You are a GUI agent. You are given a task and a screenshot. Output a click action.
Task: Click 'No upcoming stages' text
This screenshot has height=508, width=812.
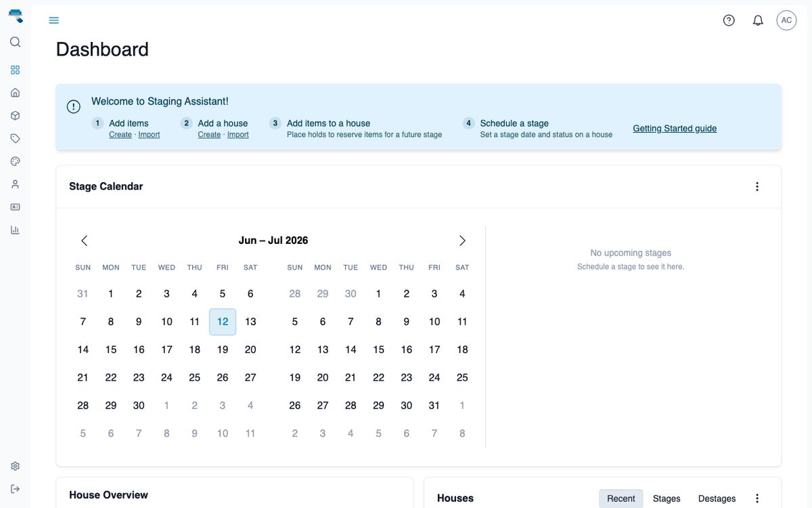631,253
